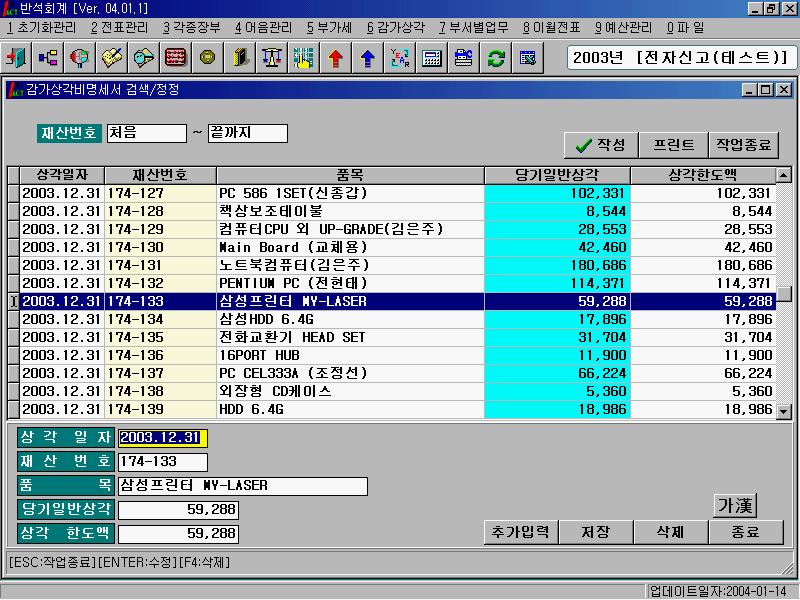The height and width of the screenshot is (600, 800).
Task: Open the YEAR selection icon
Action: coord(399,58)
